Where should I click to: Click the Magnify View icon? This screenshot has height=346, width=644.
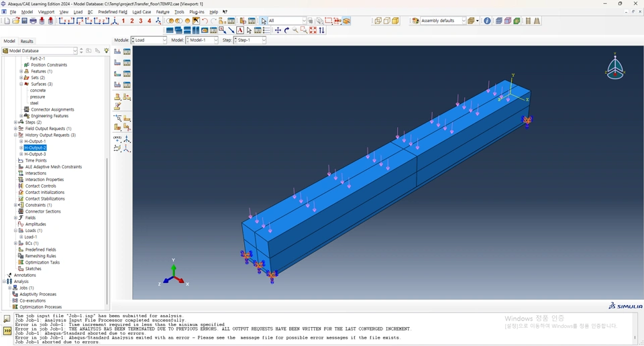pyautogui.click(x=295, y=30)
